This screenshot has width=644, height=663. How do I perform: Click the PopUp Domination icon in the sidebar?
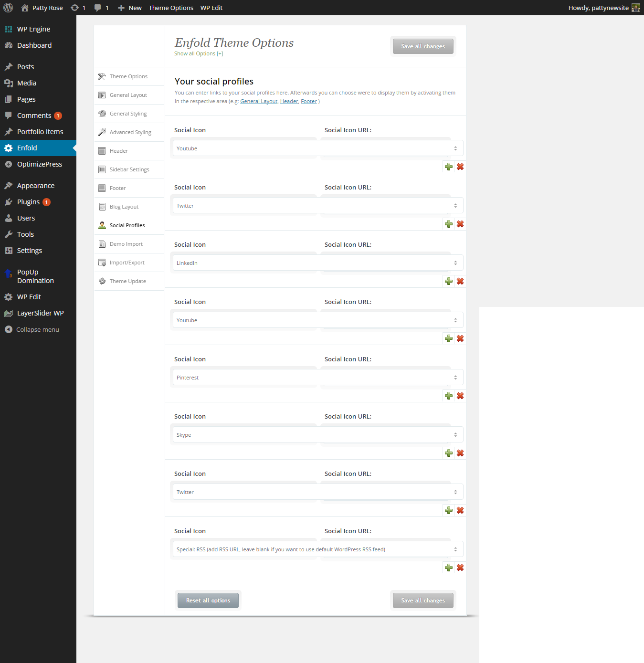tap(9, 274)
